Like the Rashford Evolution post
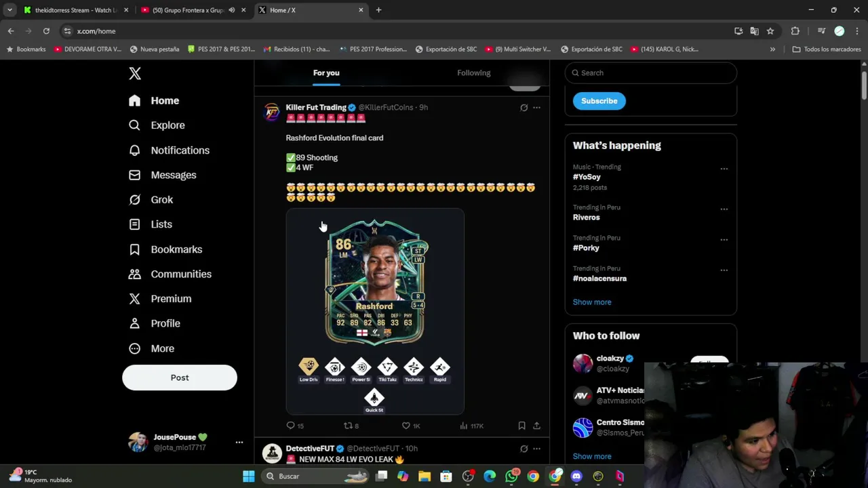The width and height of the screenshot is (868, 488). [x=411, y=426]
